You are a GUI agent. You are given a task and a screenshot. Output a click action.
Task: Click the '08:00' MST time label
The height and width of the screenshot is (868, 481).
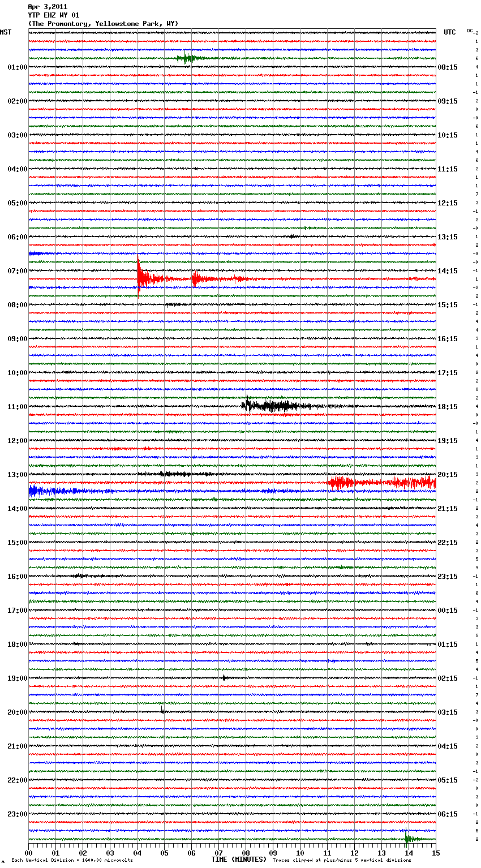click(18, 305)
